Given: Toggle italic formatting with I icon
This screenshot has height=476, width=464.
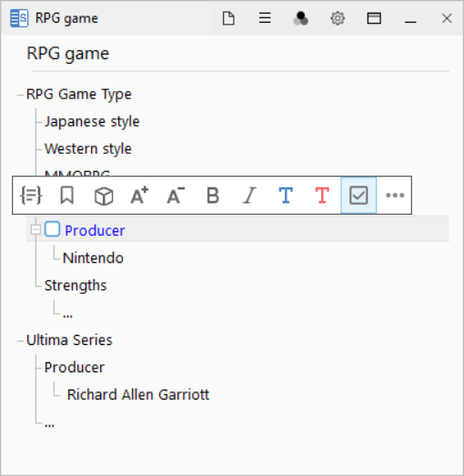Looking at the screenshot, I should click(x=249, y=195).
